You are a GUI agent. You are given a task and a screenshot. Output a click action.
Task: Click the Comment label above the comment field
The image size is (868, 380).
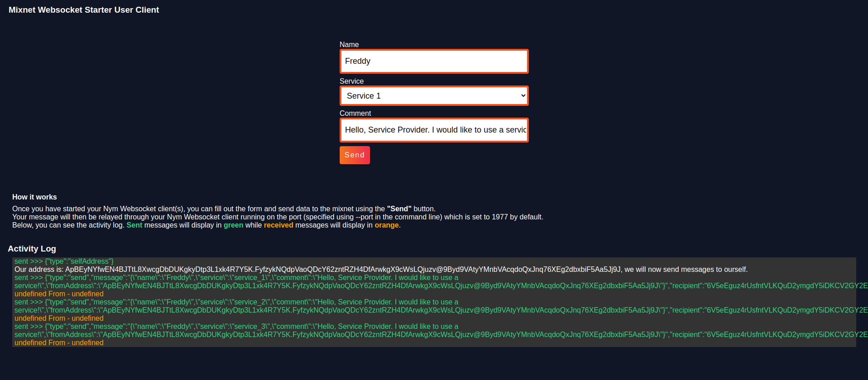click(x=355, y=113)
